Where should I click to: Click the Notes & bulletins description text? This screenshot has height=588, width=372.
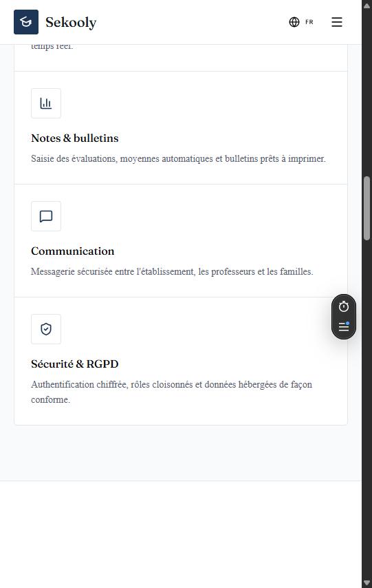[178, 158]
